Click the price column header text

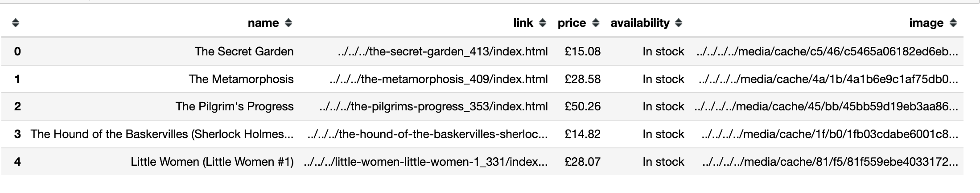point(572,23)
